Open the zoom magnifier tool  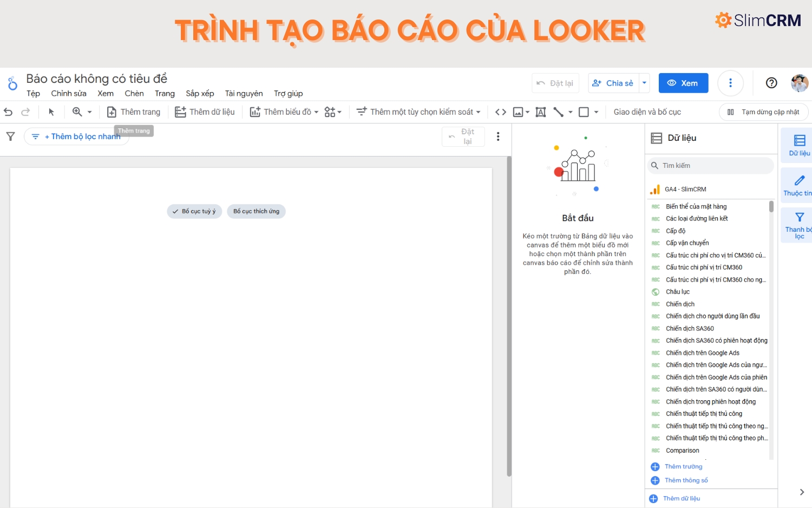[x=77, y=112]
